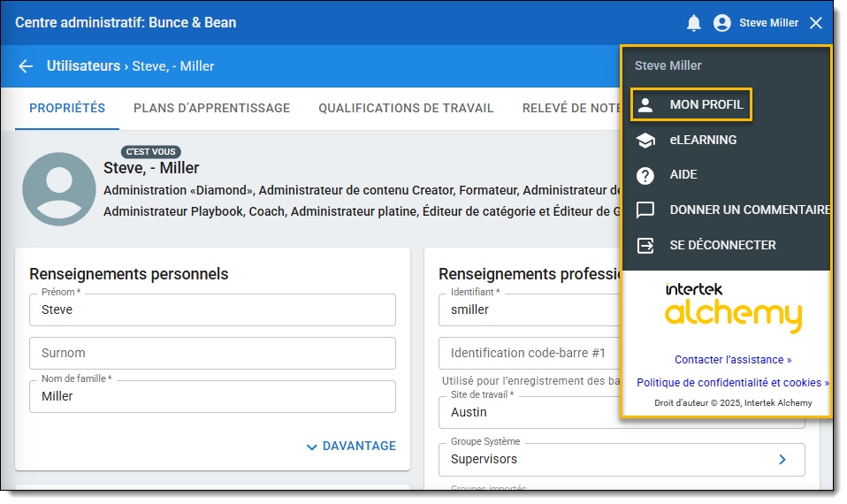The height and width of the screenshot is (504, 847).
Task: Close the user menu with the X
Action: pos(816,23)
